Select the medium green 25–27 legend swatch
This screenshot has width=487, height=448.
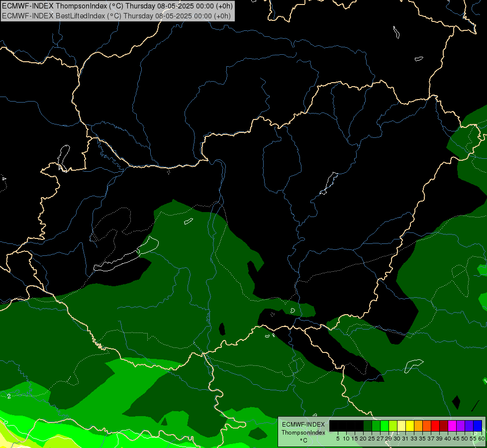click(376, 426)
